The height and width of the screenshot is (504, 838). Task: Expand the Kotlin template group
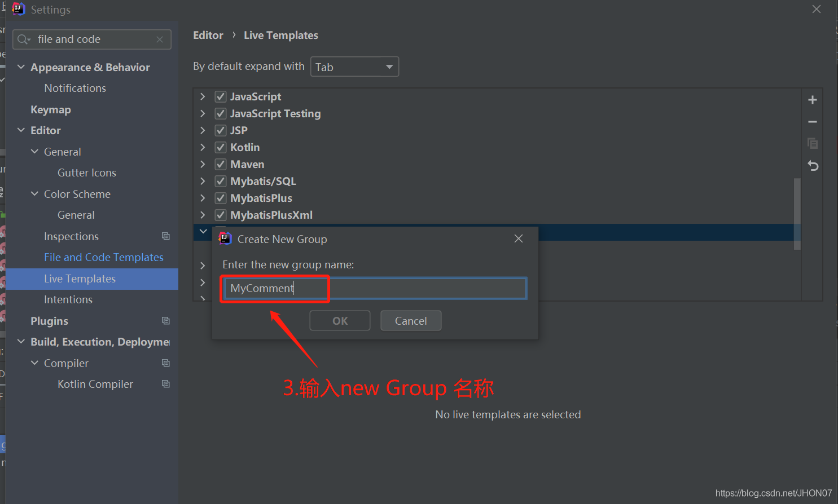pos(203,147)
